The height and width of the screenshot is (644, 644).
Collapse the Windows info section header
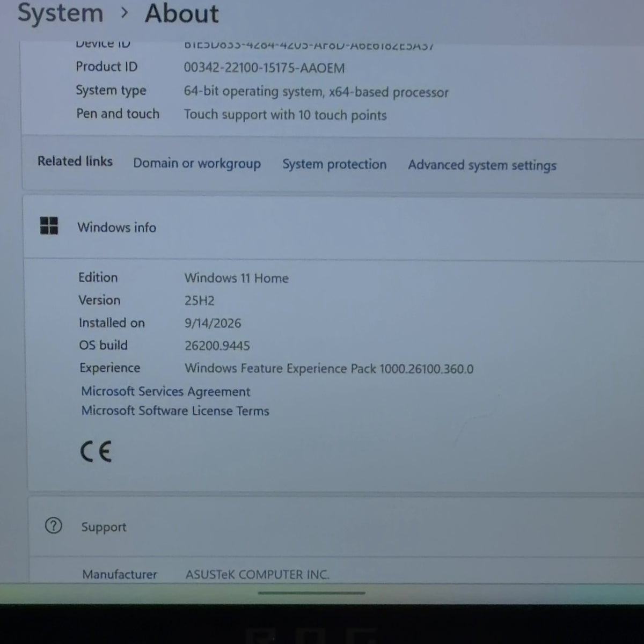click(333, 228)
